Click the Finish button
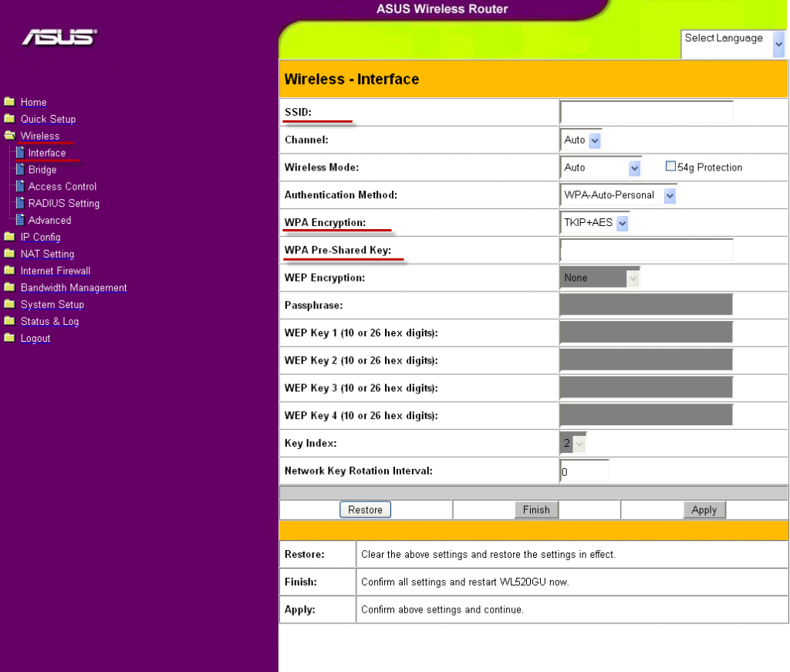This screenshot has height=672, width=790. point(536,510)
